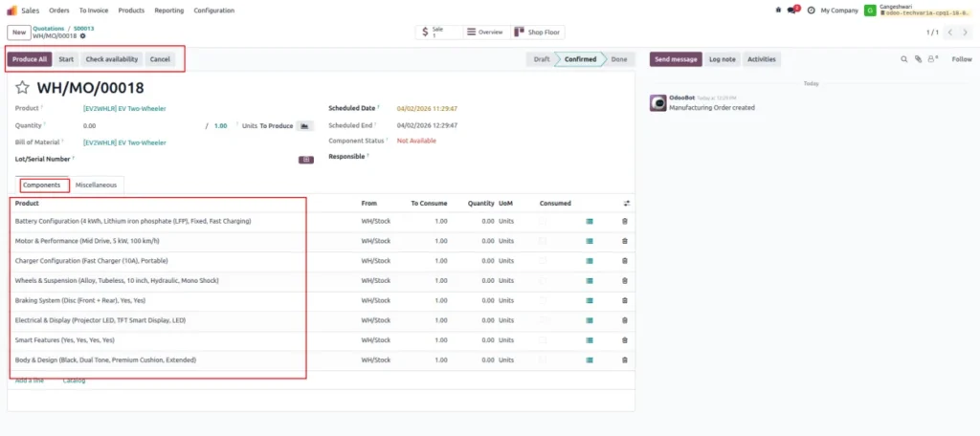Tick Consumed checkbox for Braking System
980x436 pixels.
[543, 300]
